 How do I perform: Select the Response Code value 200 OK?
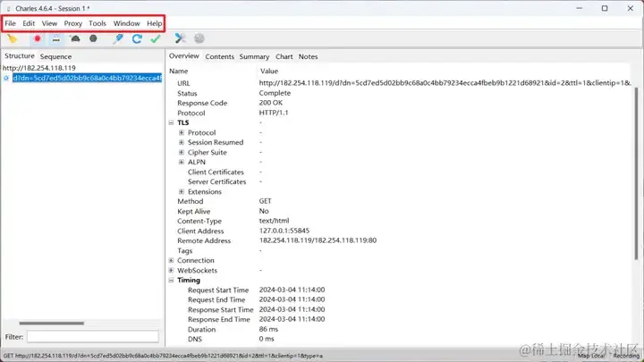click(x=271, y=103)
